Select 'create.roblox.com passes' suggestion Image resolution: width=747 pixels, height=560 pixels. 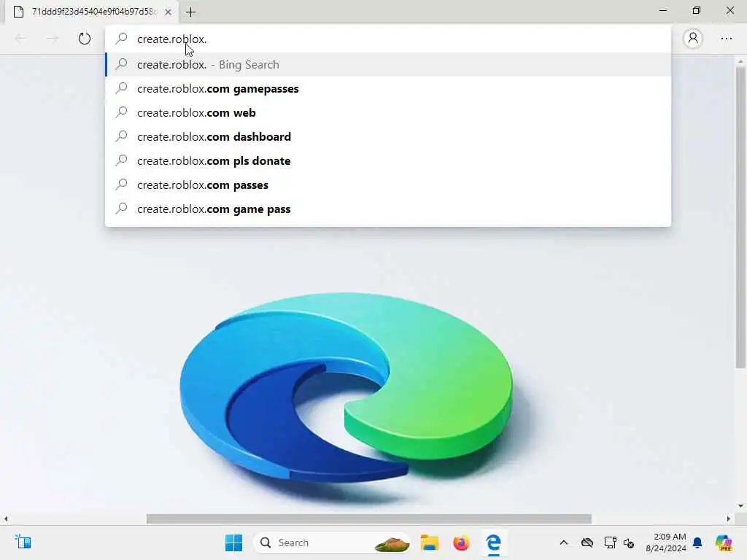[x=388, y=184]
